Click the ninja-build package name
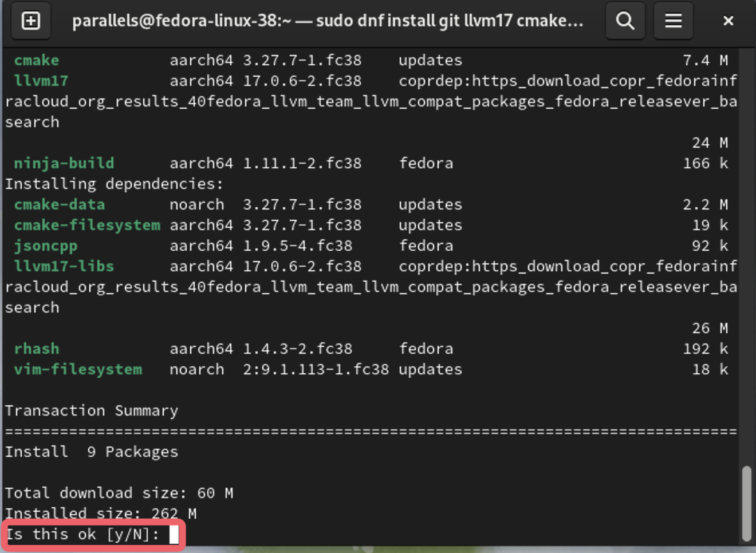The width and height of the screenshot is (756, 553). click(64, 163)
